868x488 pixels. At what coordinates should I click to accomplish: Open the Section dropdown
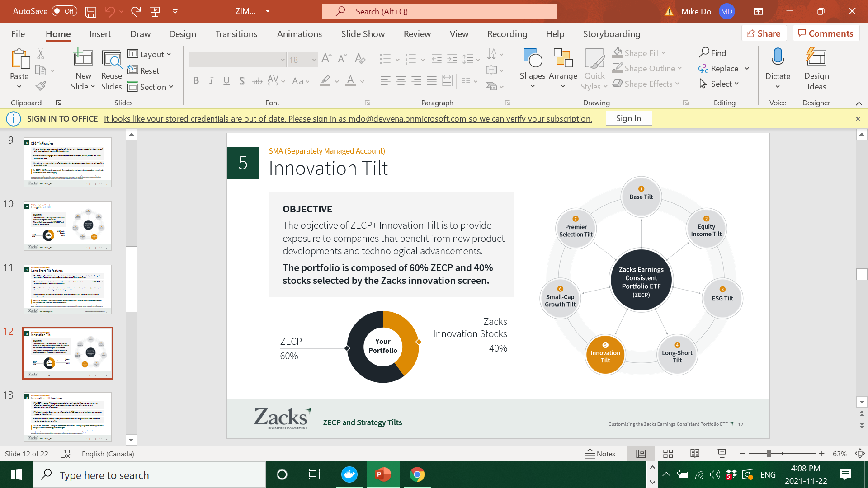(151, 87)
